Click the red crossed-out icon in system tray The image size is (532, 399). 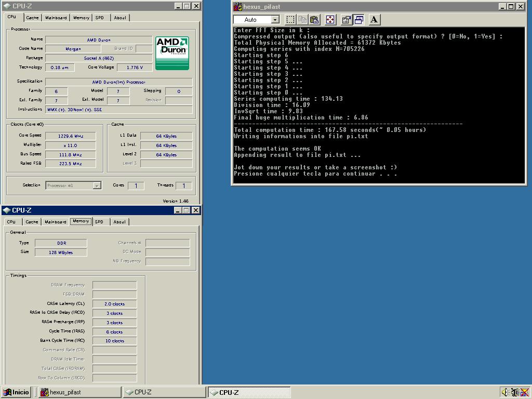coord(525,392)
